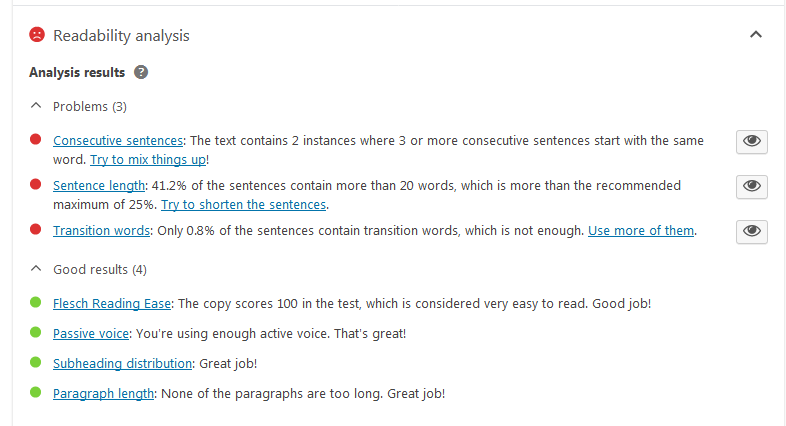The image size is (786, 426).
Task: Open the Consecutive sentences link
Action: [118, 140]
